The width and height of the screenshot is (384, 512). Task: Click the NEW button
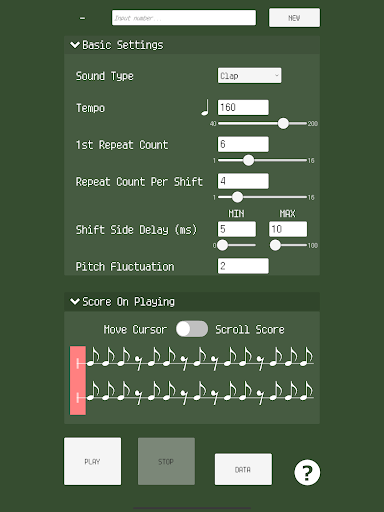(x=294, y=18)
